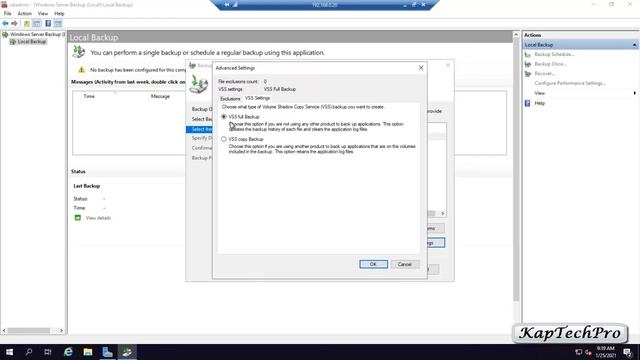Viewport: 640px width, 360px height.
Task: Click the View details link
Action: tap(98, 218)
